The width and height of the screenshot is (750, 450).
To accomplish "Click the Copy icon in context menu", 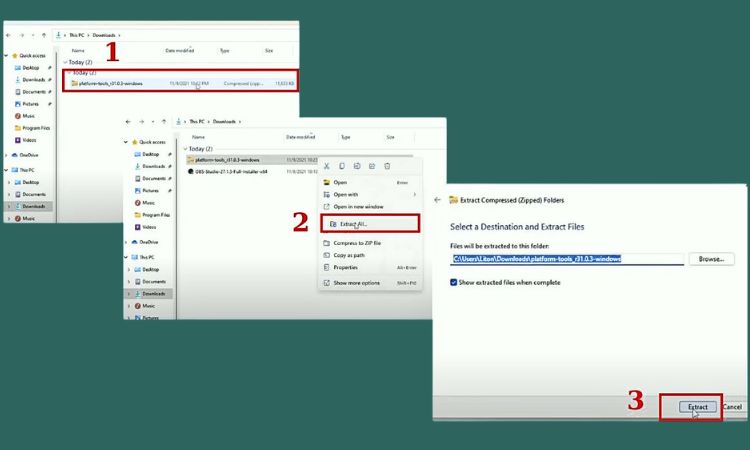I will tap(342, 166).
